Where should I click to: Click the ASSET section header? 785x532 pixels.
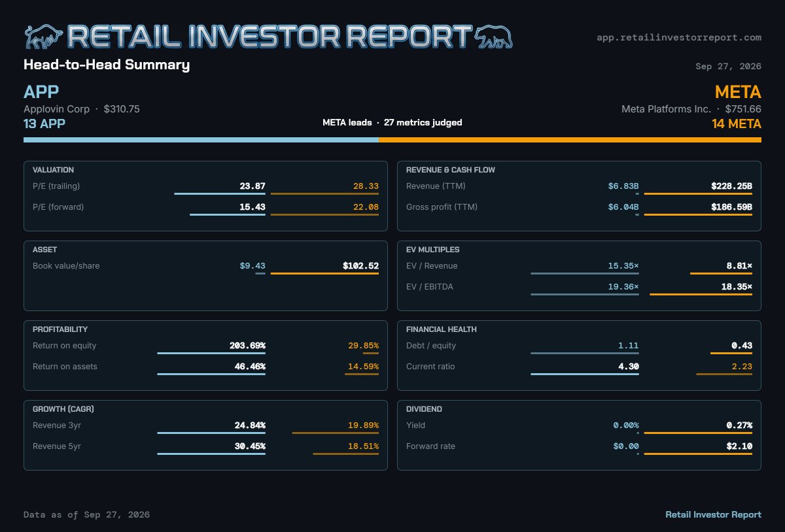44,250
